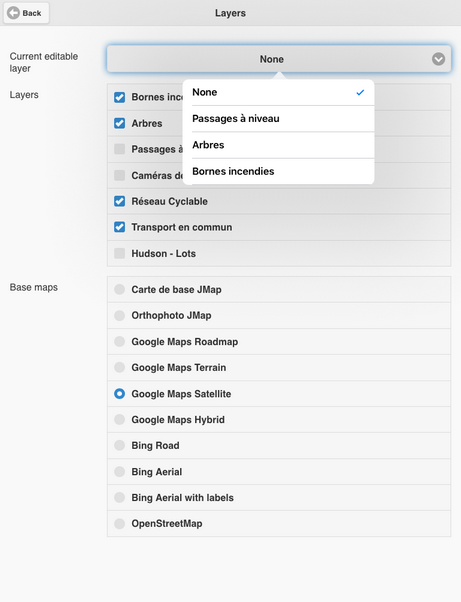Screen dimensions: 461x602
Task: Select the checked None option
Action: (x=279, y=93)
